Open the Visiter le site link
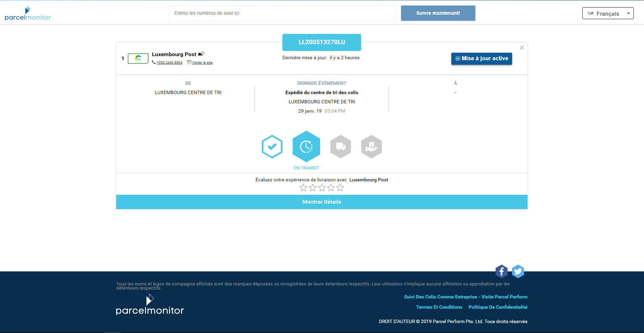 202,63
